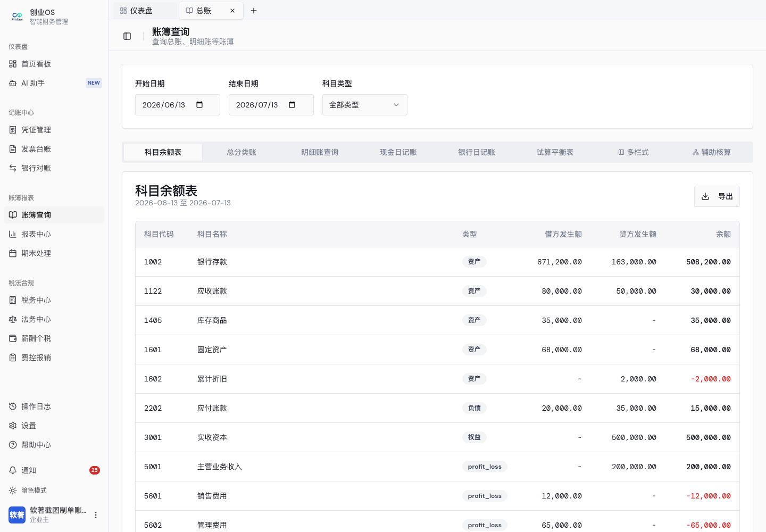Click the 费控报销 clipboard icon
The image size is (766, 532).
tap(13, 358)
